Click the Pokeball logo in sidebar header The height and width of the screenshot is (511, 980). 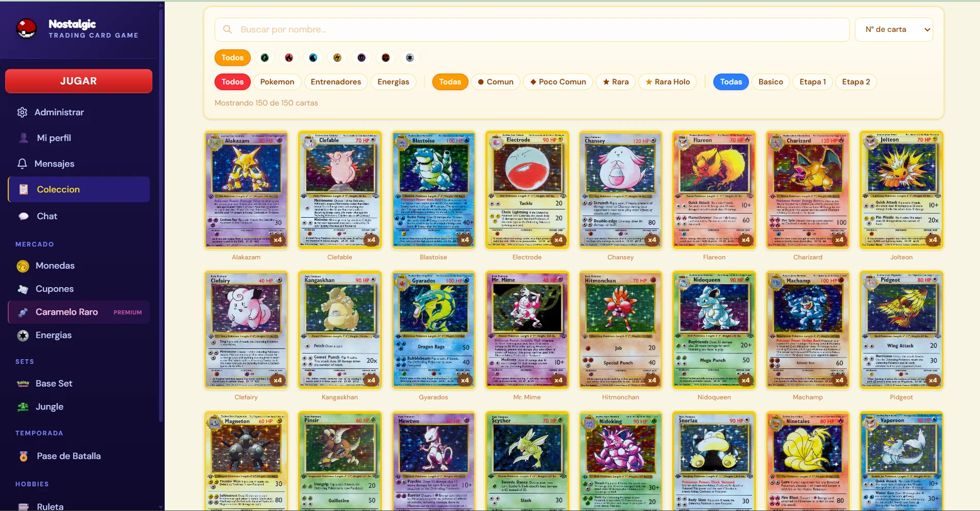pos(26,29)
